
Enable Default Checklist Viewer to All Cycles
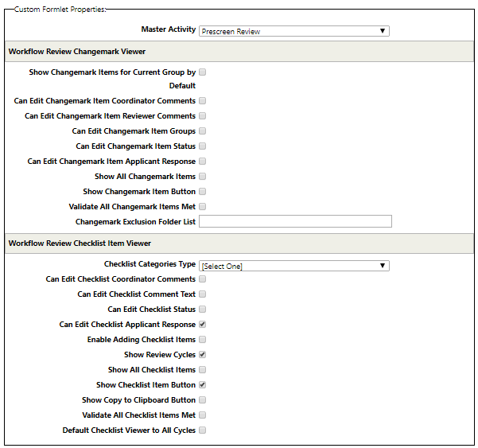pos(203,430)
